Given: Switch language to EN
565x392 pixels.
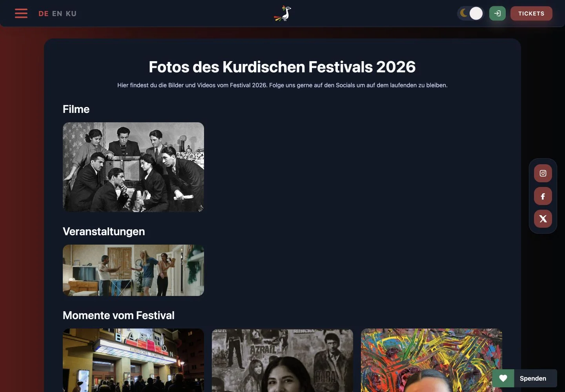Looking at the screenshot, I should (57, 14).
